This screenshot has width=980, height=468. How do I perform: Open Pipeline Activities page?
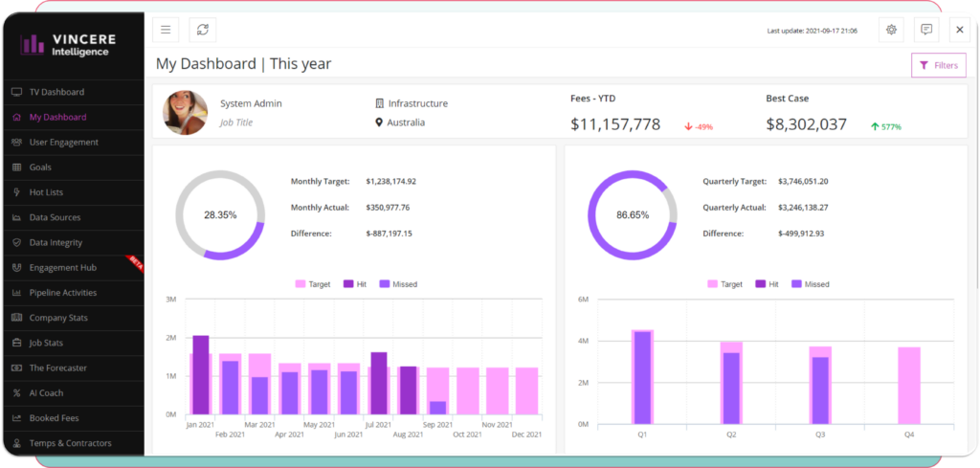click(x=63, y=293)
